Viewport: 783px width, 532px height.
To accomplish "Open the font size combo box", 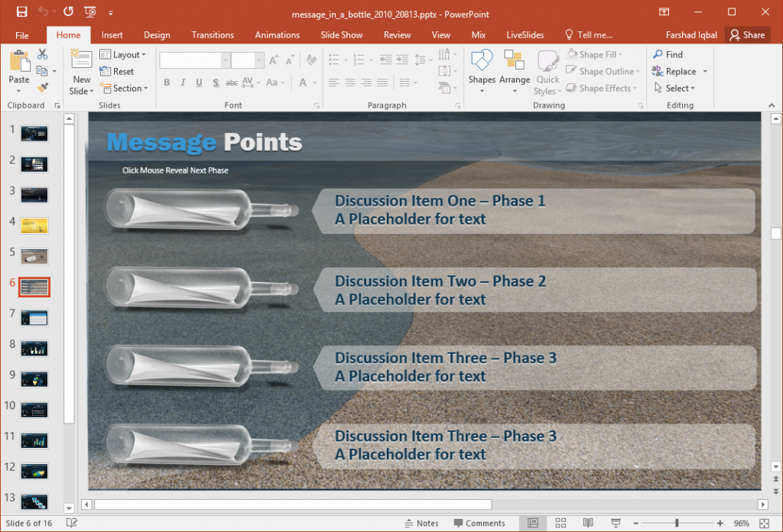I will [247, 60].
